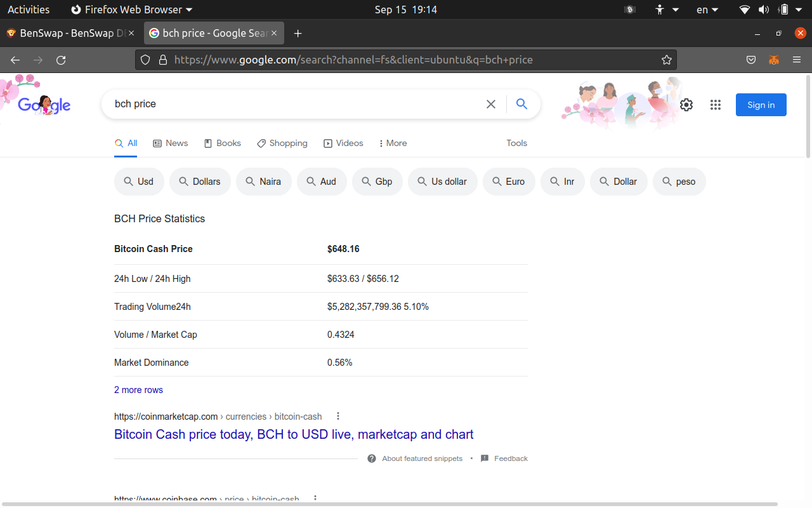Image resolution: width=812 pixels, height=508 pixels.
Task: Select the Dollar suggestion chip
Action: tap(619, 182)
